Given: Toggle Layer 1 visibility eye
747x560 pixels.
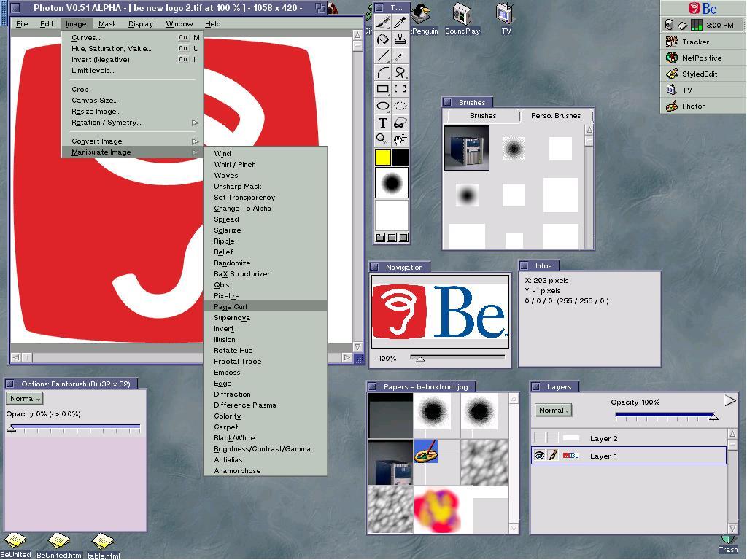Looking at the screenshot, I should click(539, 456).
